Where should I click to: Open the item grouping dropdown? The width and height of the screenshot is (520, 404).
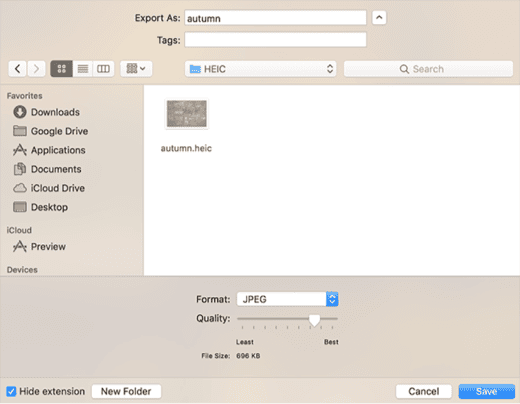(x=136, y=69)
